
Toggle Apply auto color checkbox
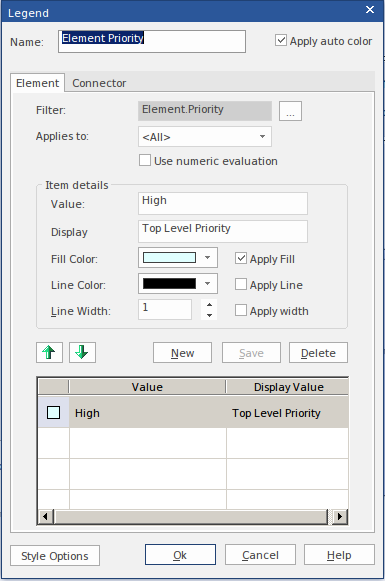[x=281, y=40]
